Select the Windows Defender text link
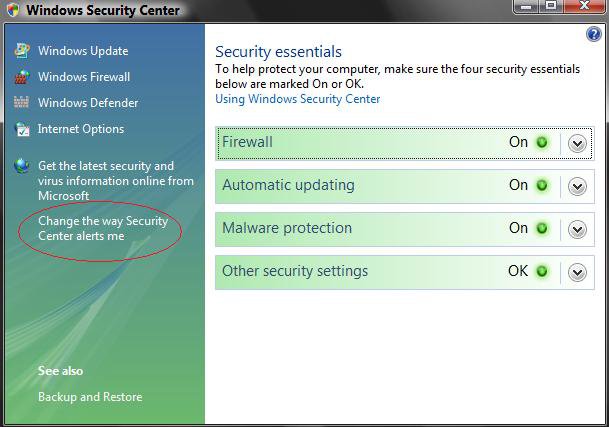The height and width of the screenshot is (427, 609). 88,103
